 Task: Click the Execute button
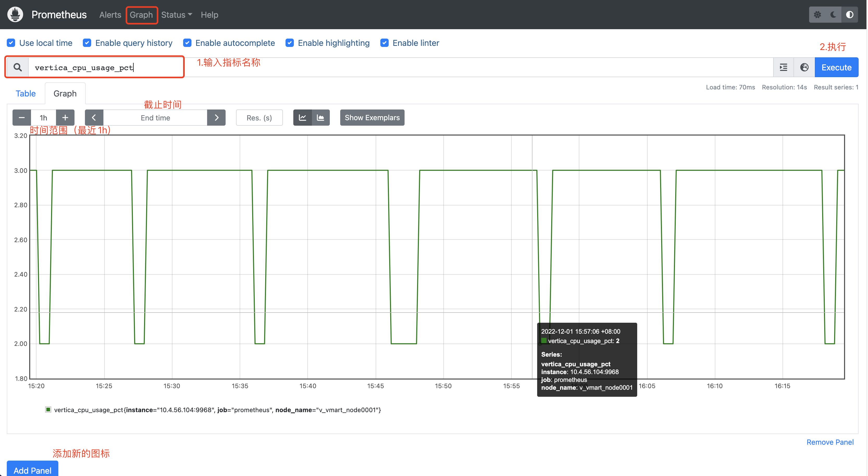(x=836, y=68)
